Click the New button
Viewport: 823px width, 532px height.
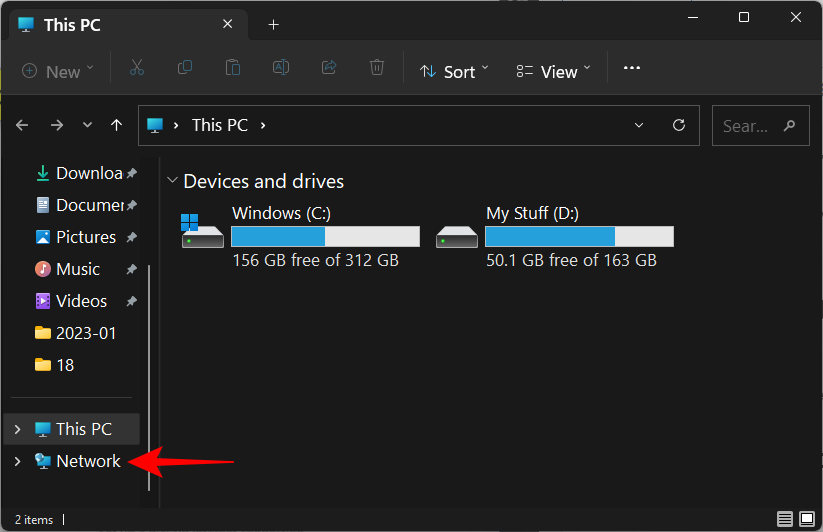coord(57,71)
